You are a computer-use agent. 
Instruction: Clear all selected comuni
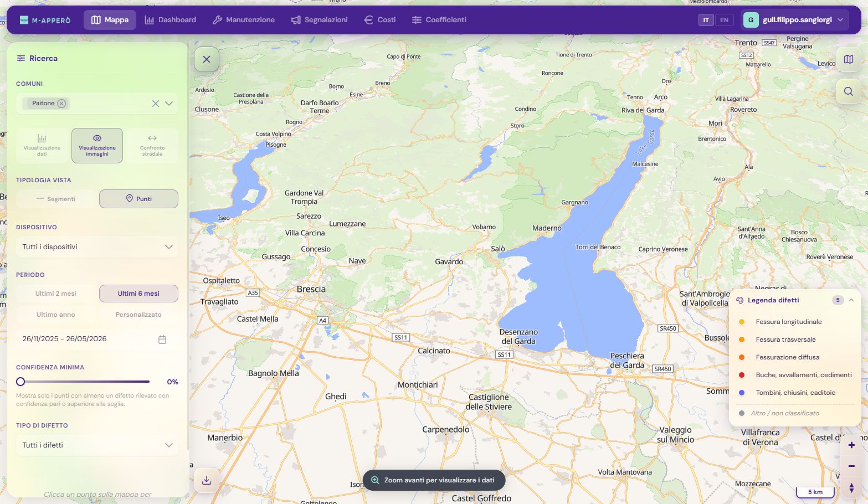pos(156,104)
